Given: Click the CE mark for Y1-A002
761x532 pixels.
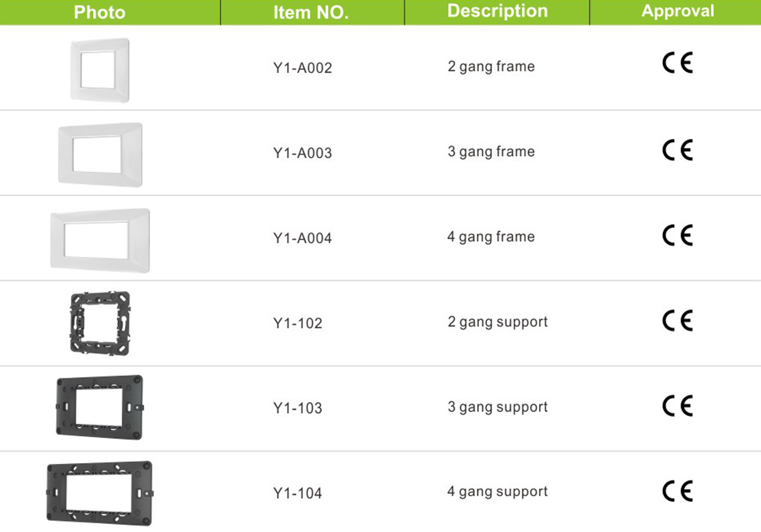Looking at the screenshot, I should pos(677,63).
